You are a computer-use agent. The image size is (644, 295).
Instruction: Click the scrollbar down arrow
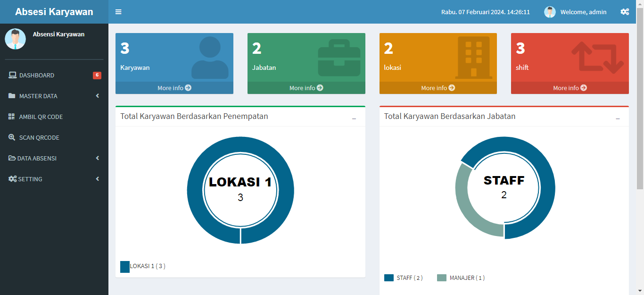[x=640, y=291]
